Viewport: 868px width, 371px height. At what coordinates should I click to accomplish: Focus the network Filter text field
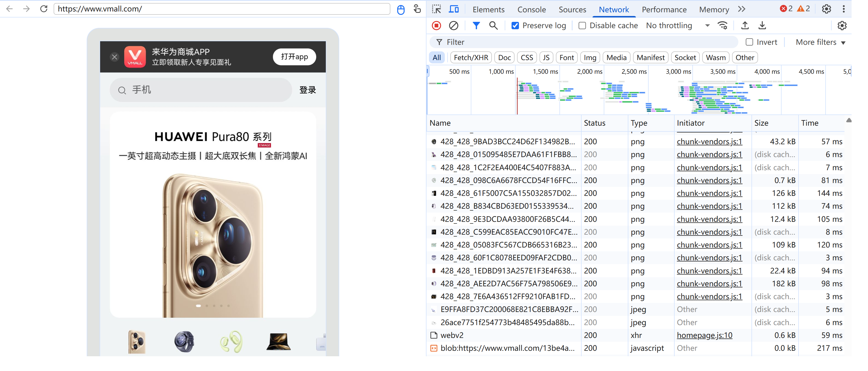[583, 42]
